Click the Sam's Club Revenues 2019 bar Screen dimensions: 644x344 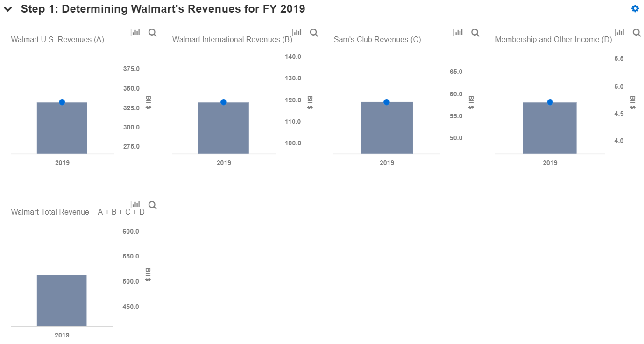[x=387, y=128]
